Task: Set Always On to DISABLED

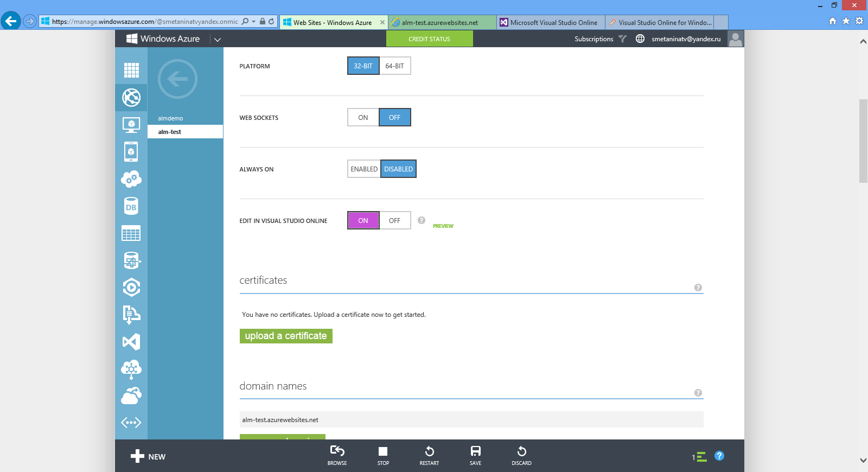Action: pos(399,169)
